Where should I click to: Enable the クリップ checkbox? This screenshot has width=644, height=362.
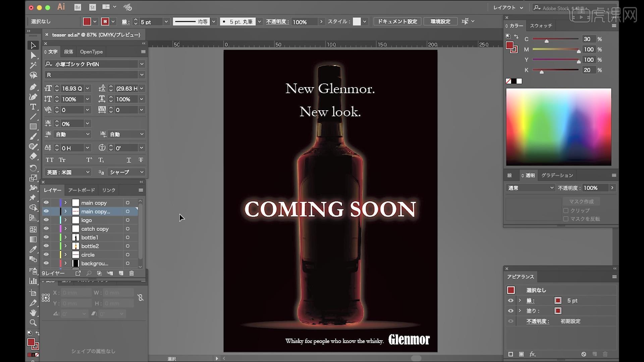[566, 210]
